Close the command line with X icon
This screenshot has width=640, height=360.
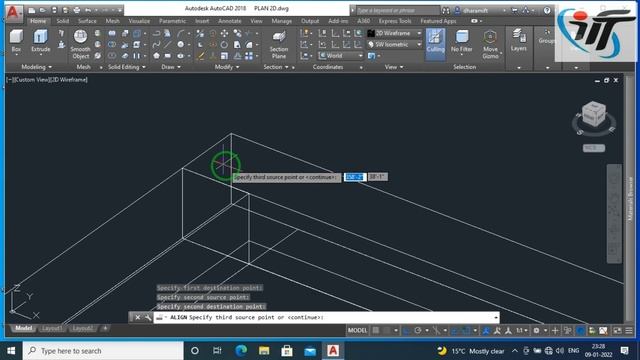(138, 318)
